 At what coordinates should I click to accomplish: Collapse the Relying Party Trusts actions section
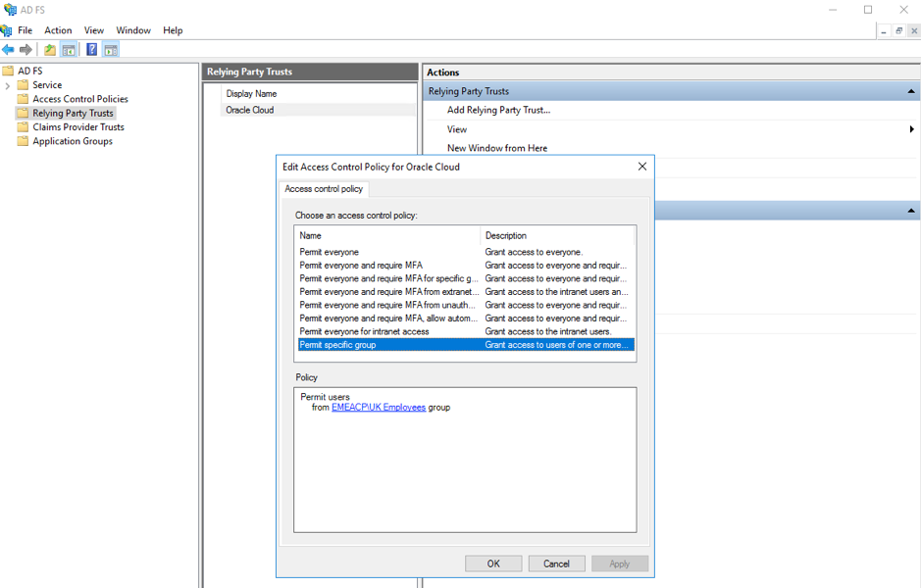pyautogui.click(x=911, y=91)
